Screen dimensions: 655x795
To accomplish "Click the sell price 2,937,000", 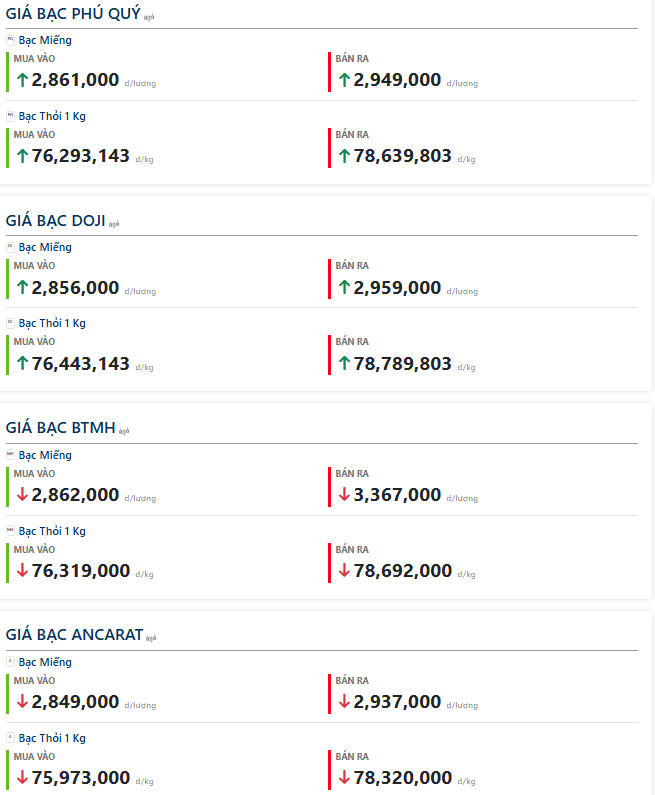I will [x=397, y=701].
